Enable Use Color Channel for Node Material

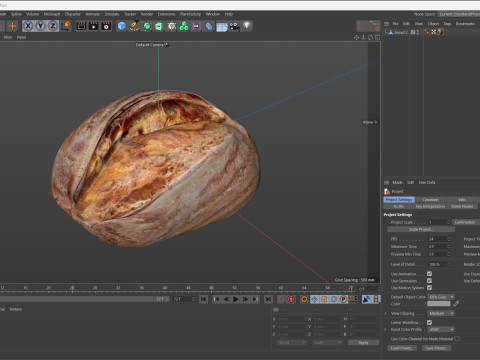point(457,338)
